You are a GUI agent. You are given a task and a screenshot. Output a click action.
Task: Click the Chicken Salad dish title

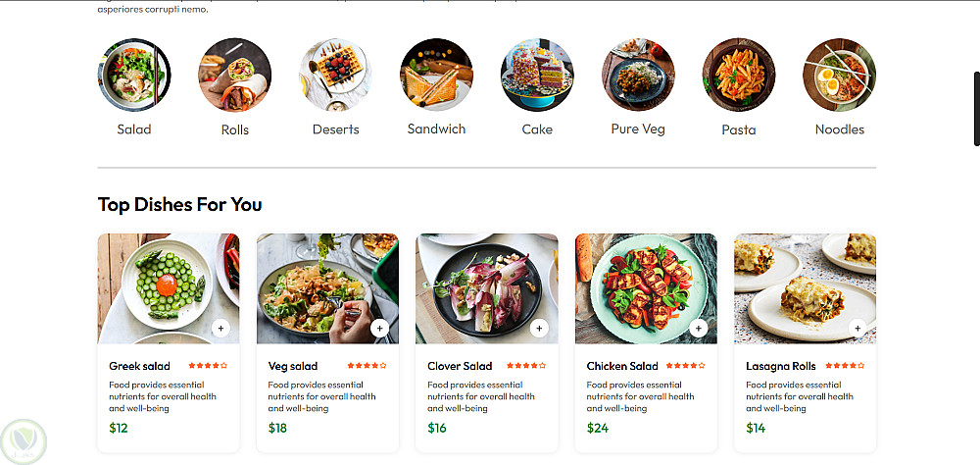(x=622, y=367)
